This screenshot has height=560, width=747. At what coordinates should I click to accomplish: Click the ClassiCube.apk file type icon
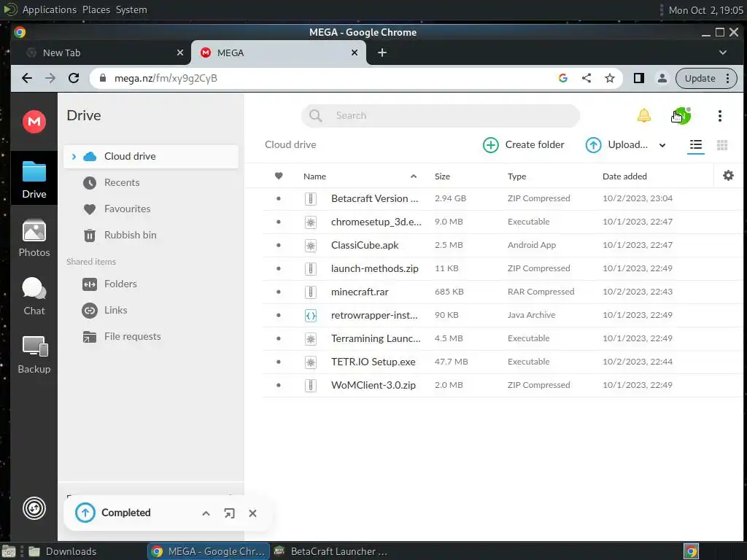click(x=310, y=246)
